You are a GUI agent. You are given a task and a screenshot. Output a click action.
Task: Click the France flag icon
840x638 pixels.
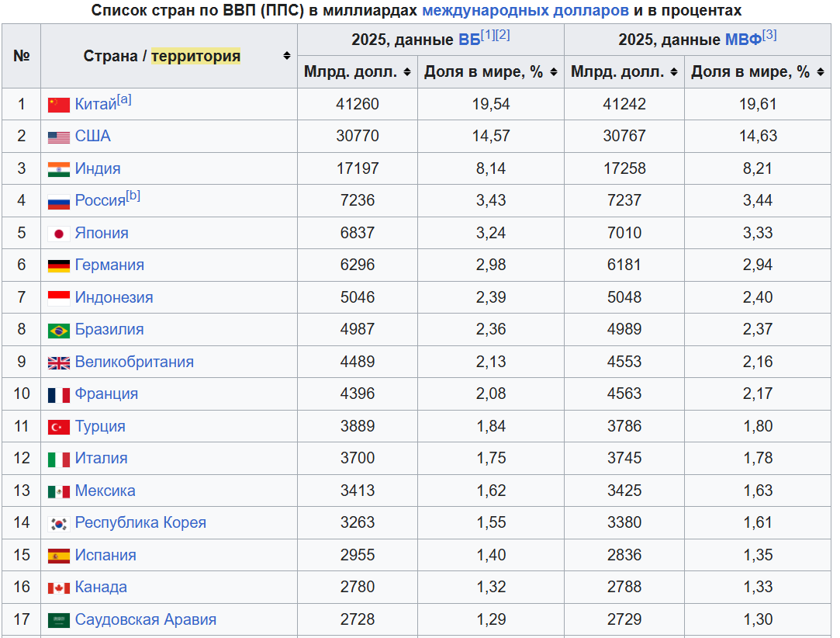click(59, 395)
